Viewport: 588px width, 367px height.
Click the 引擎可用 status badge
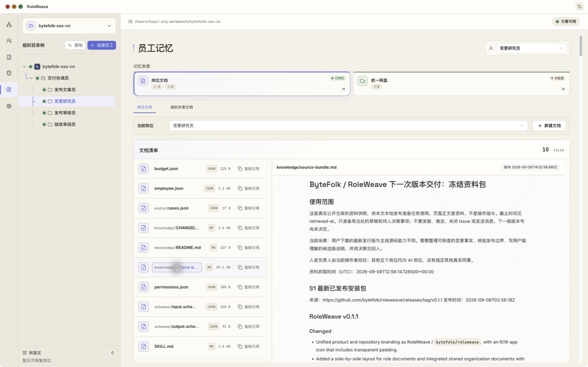(566, 22)
